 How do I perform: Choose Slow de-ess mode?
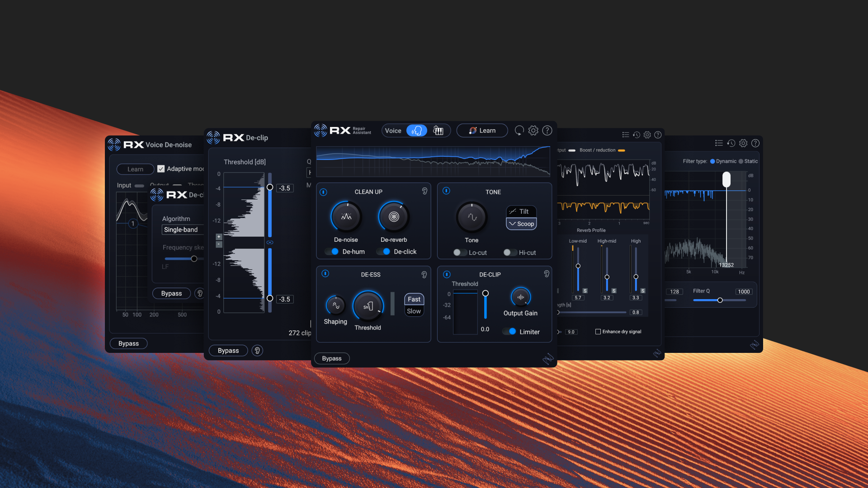tap(414, 311)
